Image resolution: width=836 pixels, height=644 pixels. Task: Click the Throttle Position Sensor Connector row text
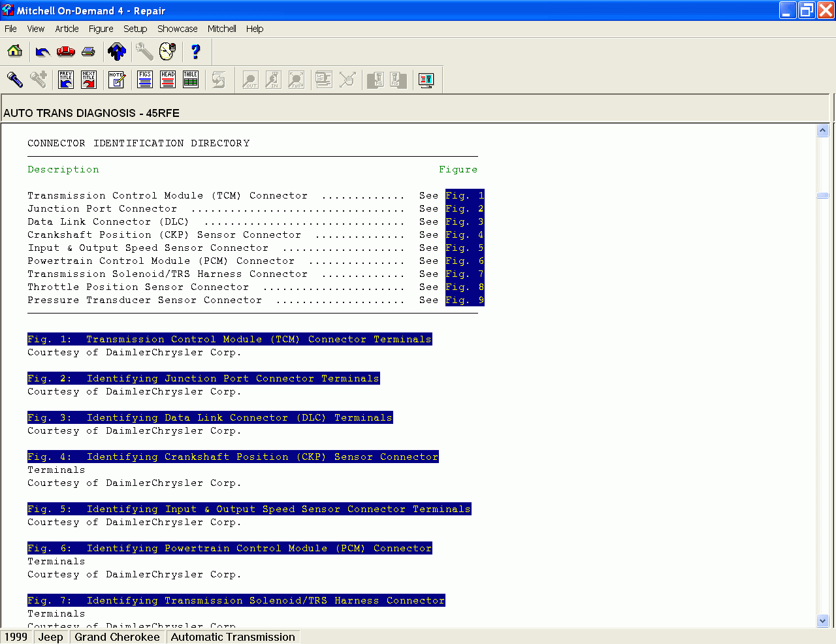click(138, 287)
